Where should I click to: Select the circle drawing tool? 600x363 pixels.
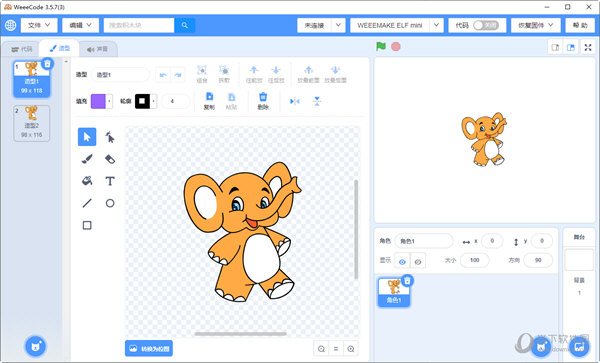click(x=110, y=203)
